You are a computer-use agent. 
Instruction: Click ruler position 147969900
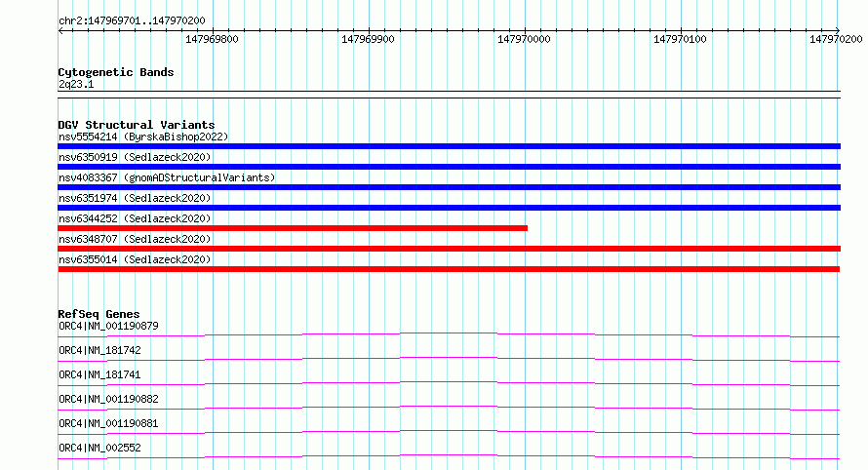368,39
